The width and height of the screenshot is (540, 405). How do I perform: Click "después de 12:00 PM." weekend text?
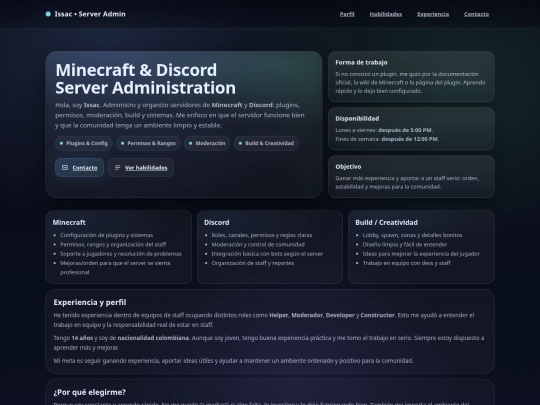(410, 139)
